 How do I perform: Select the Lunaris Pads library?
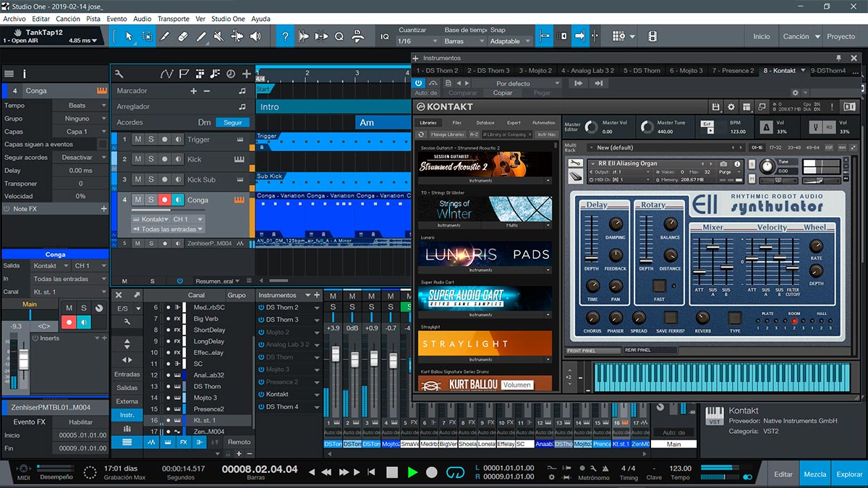point(485,254)
